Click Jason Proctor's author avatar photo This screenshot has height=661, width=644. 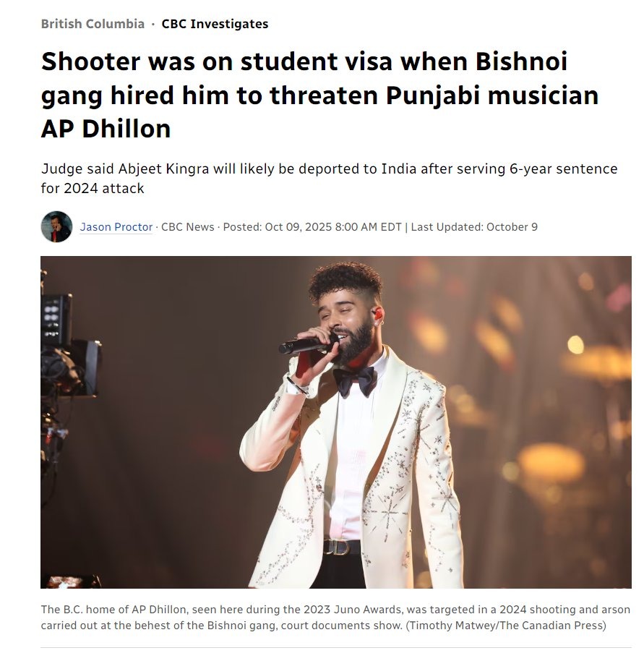coord(56,227)
